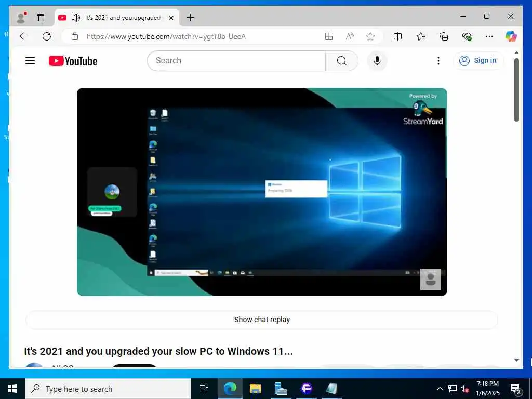The width and height of the screenshot is (532, 399).
Task: Add this page to favorites star
Action: coord(370,36)
